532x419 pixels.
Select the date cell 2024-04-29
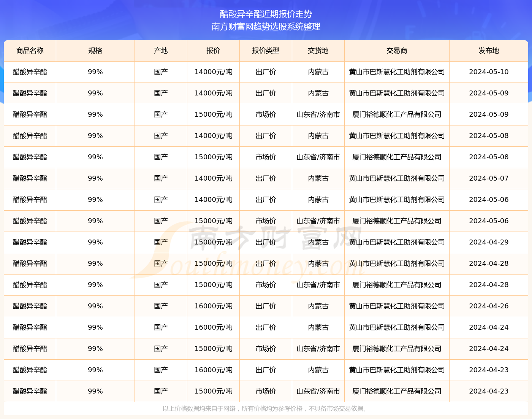coord(489,242)
